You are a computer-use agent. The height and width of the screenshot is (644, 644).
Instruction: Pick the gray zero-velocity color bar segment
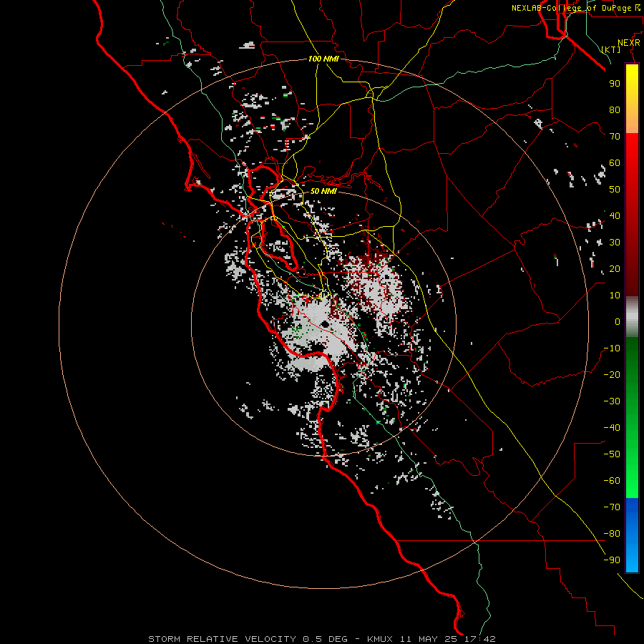[x=632, y=317]
